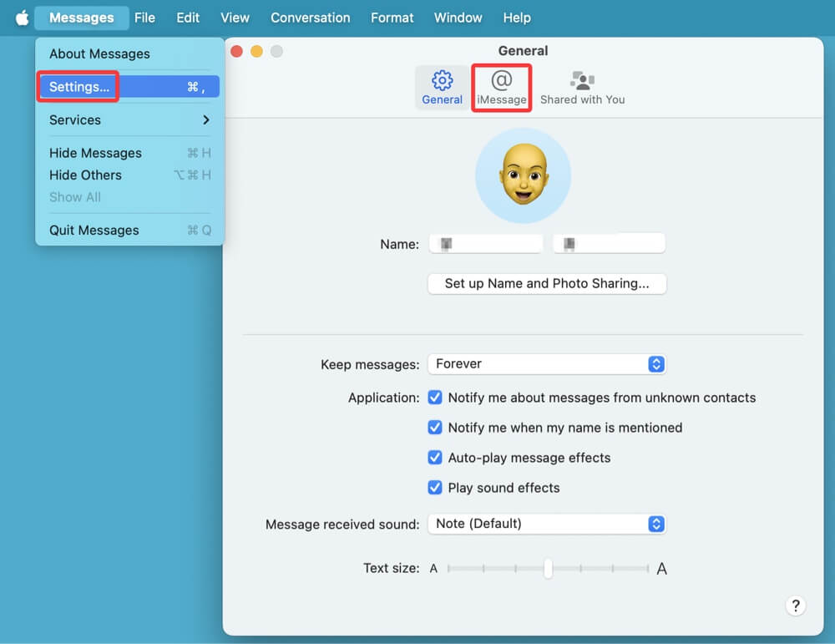Open the Message received sound dropdown
Viewport: 835px width, 644px height.
click(x=547, y=524)
